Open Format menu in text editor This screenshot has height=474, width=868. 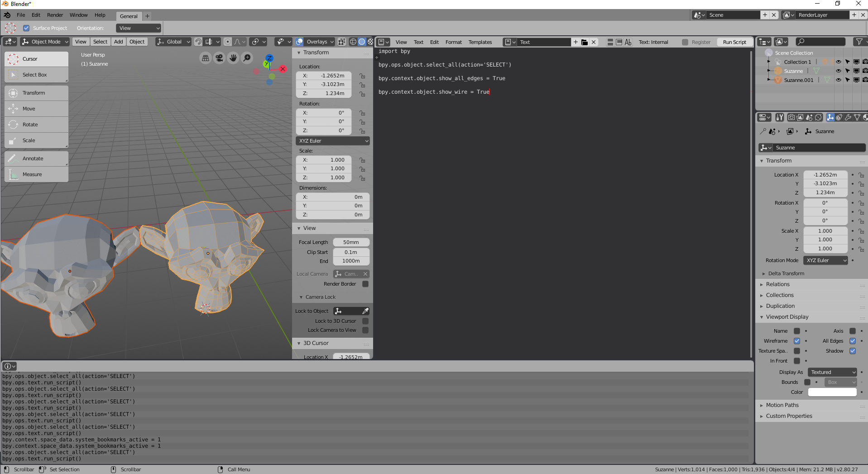[453, 42]
